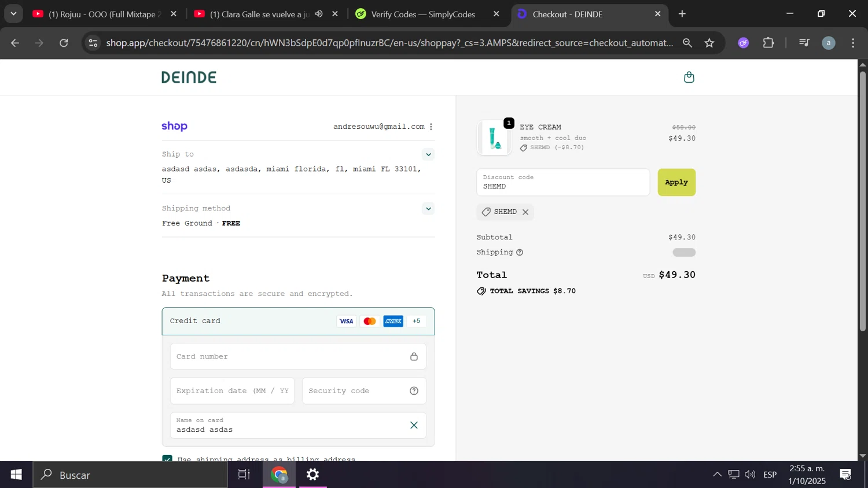Viewport: 868px width, 488px height.
Task: Open a new browser tab
Action: click(682, 14)
